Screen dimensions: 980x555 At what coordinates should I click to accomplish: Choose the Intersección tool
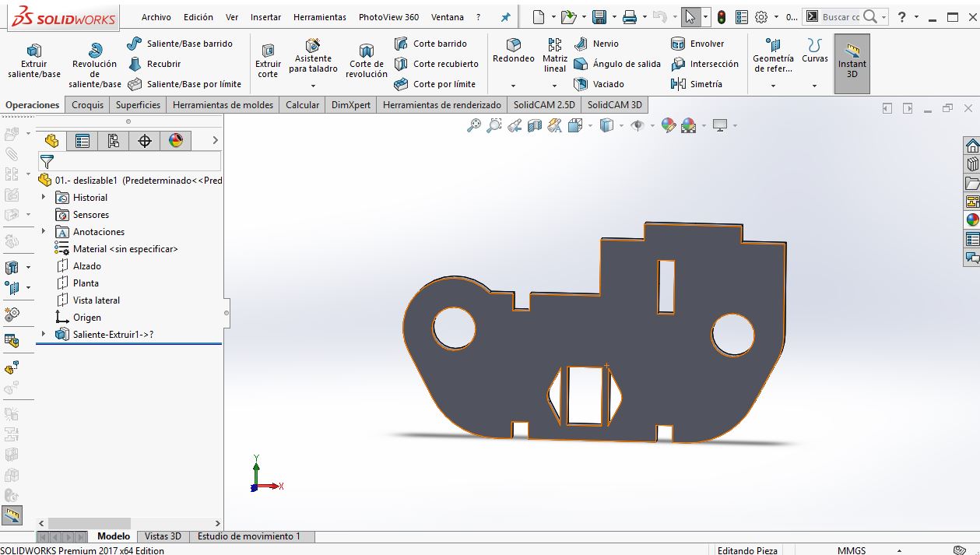pos(704,64)
